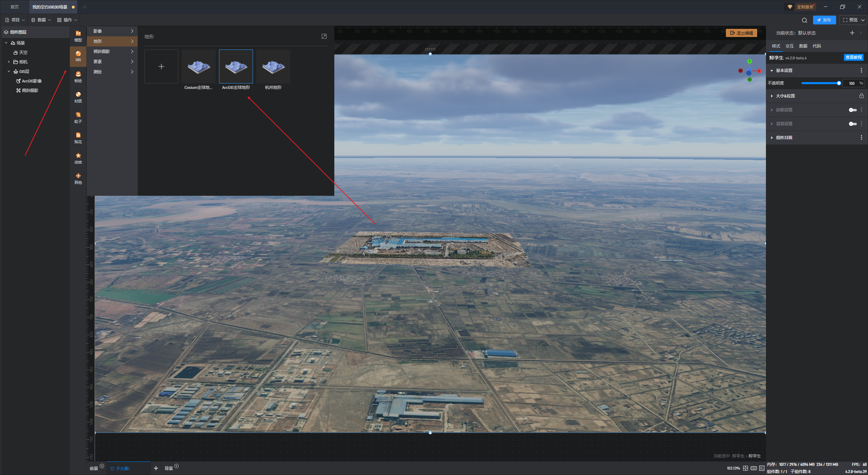Select the 杭州地形 terrain thumbnail

[x=273, y=66]
